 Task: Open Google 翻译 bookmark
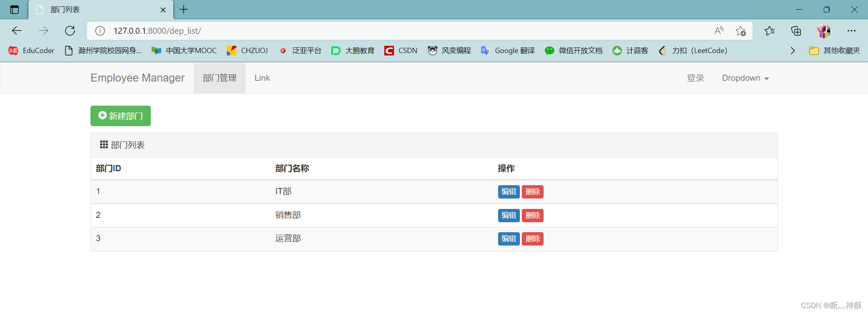[508, 51]
